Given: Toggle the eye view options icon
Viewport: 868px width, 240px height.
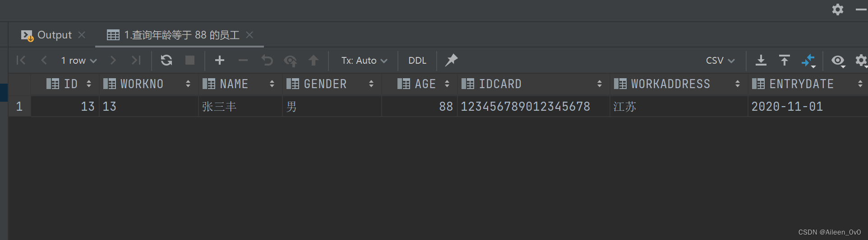Looking at the screenshot, I should [838, 60].
